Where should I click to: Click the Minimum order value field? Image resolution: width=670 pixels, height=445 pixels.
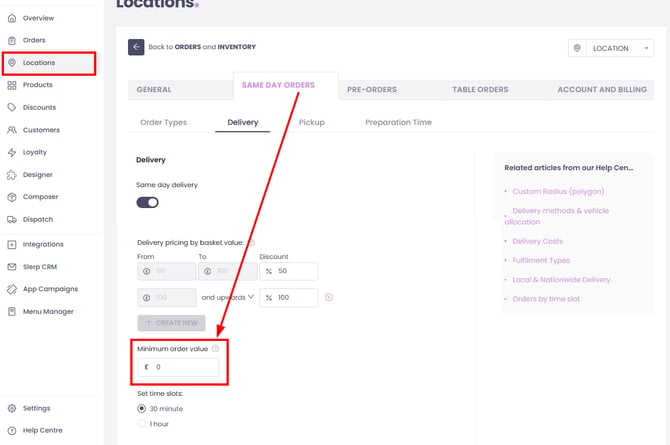(x=178, y=367)
